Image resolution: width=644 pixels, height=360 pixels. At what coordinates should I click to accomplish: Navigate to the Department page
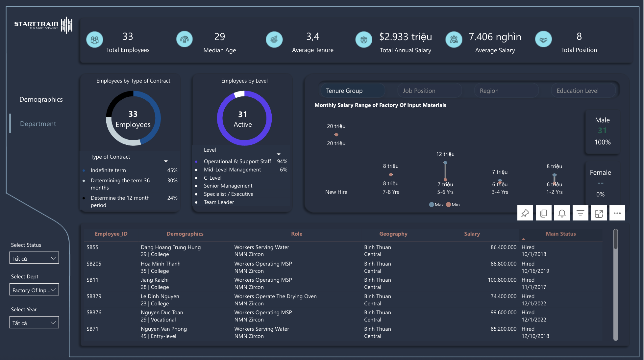pyautogui.click(x=37, y=124)
